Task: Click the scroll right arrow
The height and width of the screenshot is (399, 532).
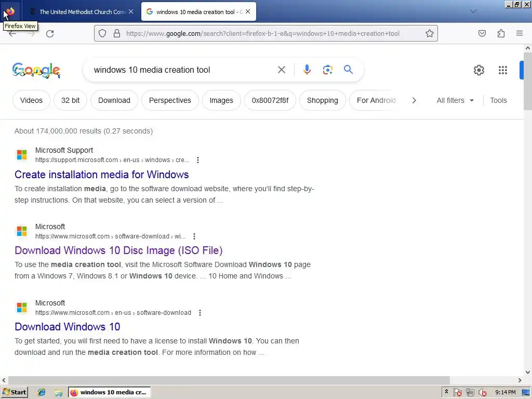Action: 520,380
